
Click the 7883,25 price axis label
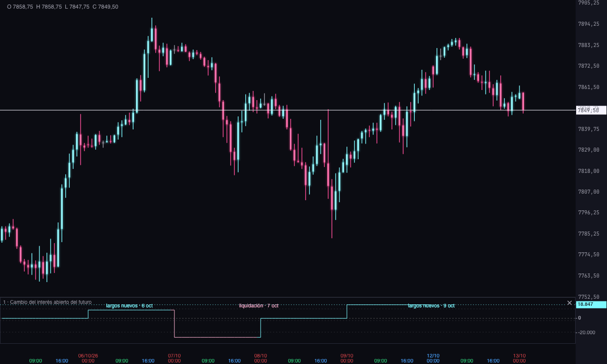click(589, 45)
